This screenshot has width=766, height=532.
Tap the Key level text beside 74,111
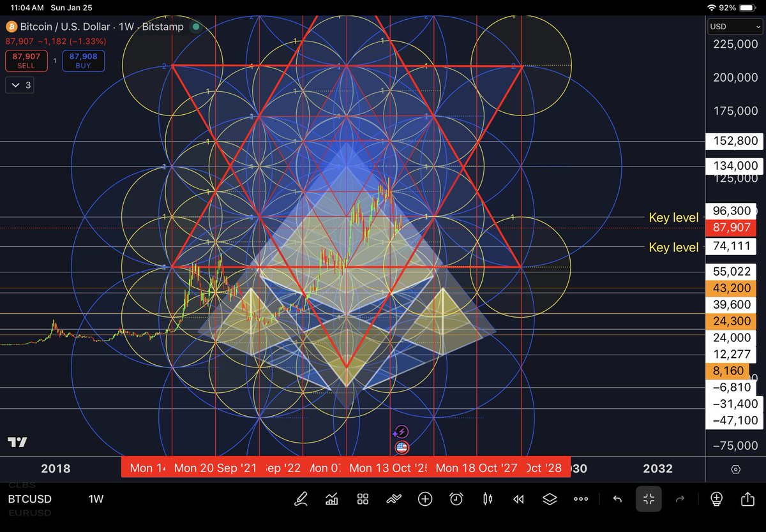673,247
